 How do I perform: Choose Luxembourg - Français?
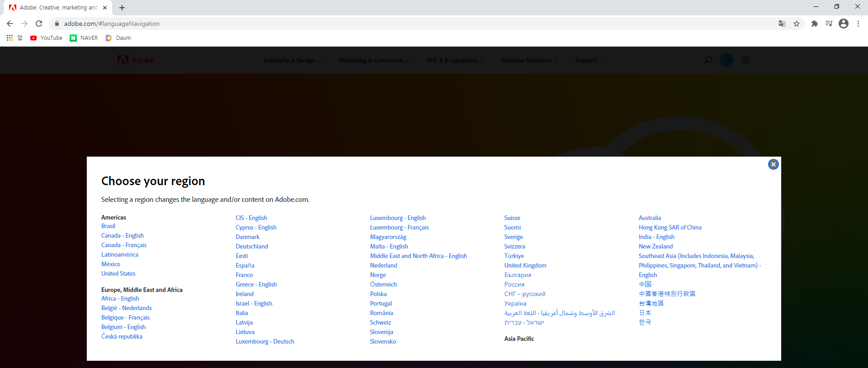(x=399, y=228)
